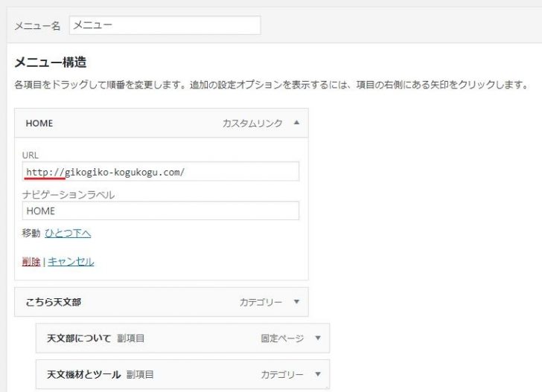Viewport: 542px width, 392px height.
Task: Move item down with ひとつ下へ link
Action: click(x=68, y=234)
